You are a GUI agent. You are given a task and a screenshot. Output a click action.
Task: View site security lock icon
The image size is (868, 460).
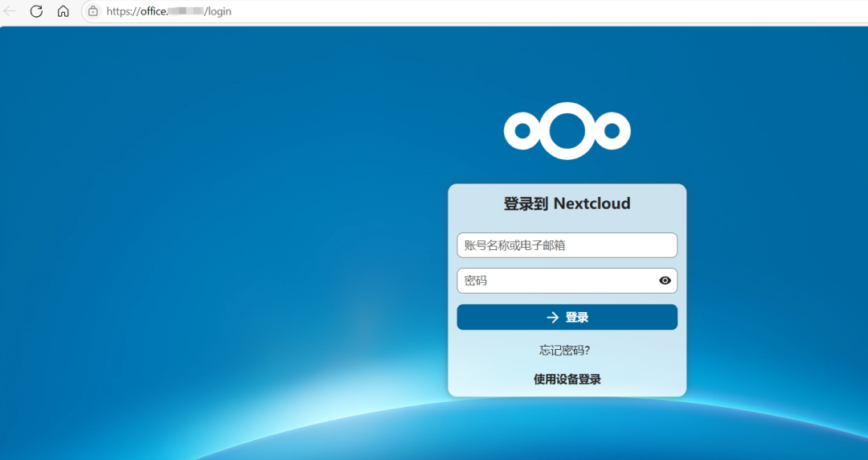(x=93, y=11)
